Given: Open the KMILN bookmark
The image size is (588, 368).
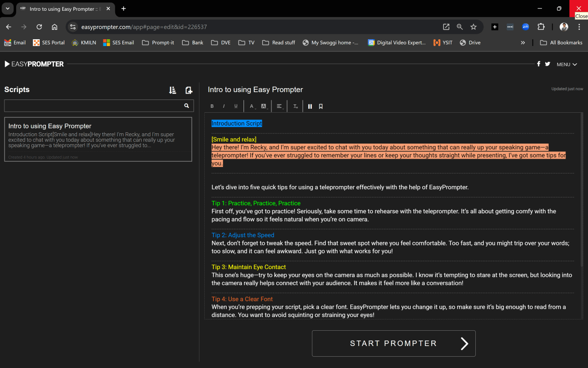Looking at the screenshot, I should (x=83, y=43).
